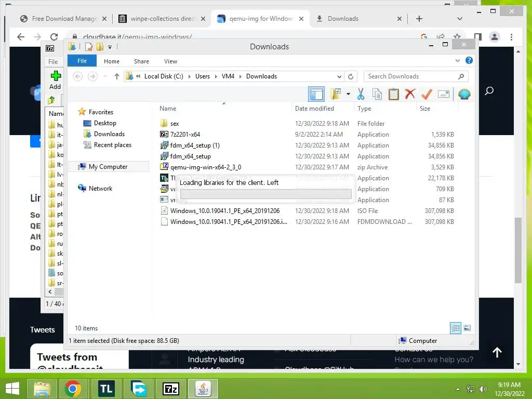The height and width of the screenshot is (399, 532).
Task: Click the orange checkmark Properties icon
Action: 427,94
